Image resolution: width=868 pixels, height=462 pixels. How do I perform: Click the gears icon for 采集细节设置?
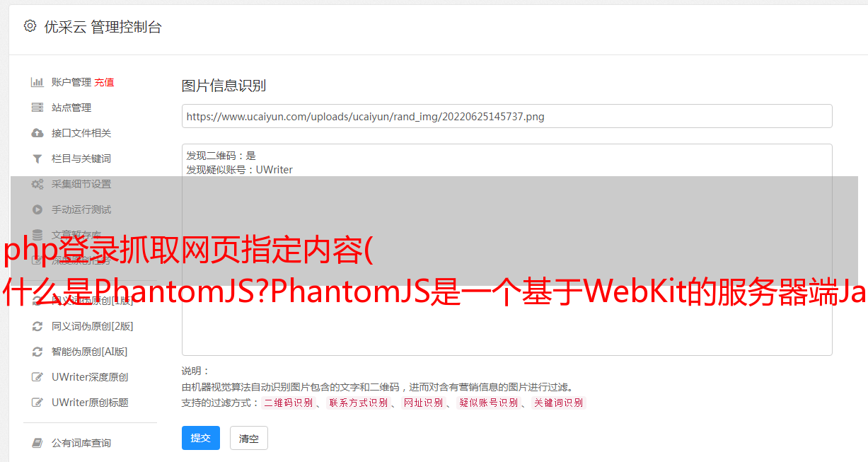pos(37,184)
